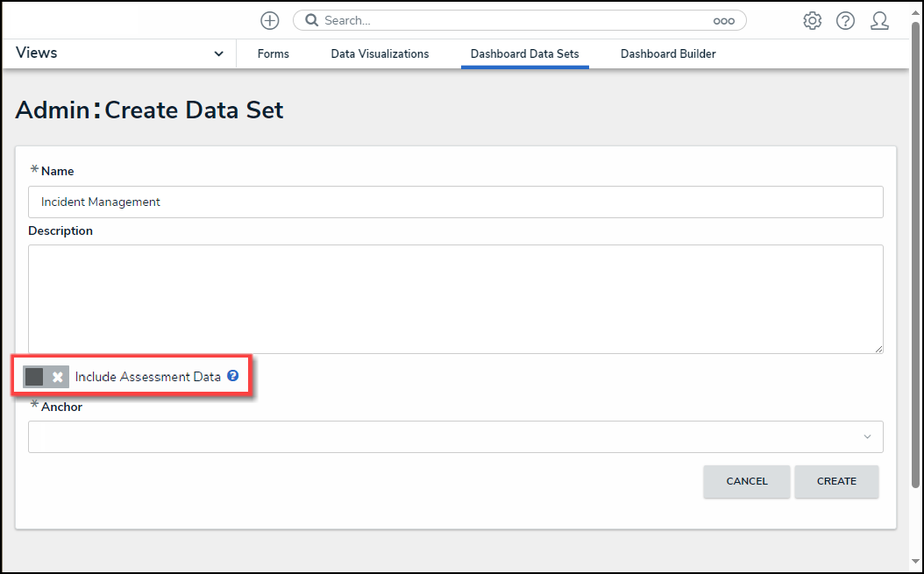The width and height of the screenshot is (924, 574).
Task: Click in the Search text box
Action: 508,20
